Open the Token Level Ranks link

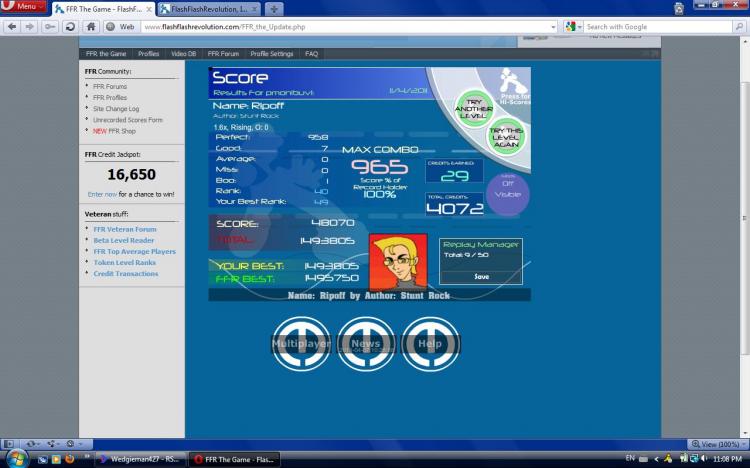click(x=124, y=262)
